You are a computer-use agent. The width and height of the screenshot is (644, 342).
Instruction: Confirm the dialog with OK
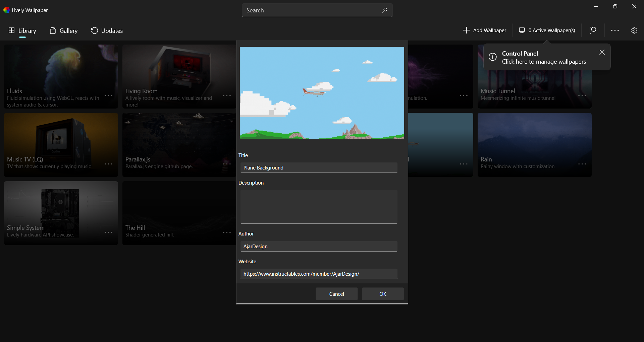383,294
